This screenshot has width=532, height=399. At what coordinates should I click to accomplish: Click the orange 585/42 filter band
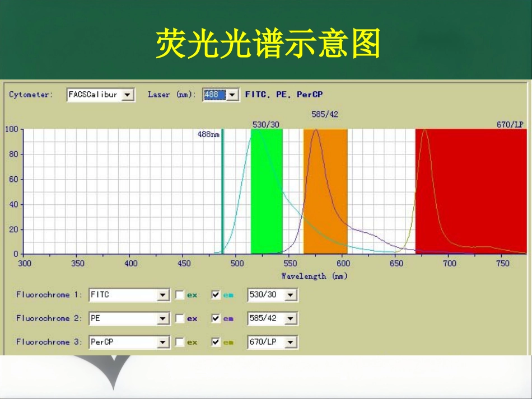point(325,191)
